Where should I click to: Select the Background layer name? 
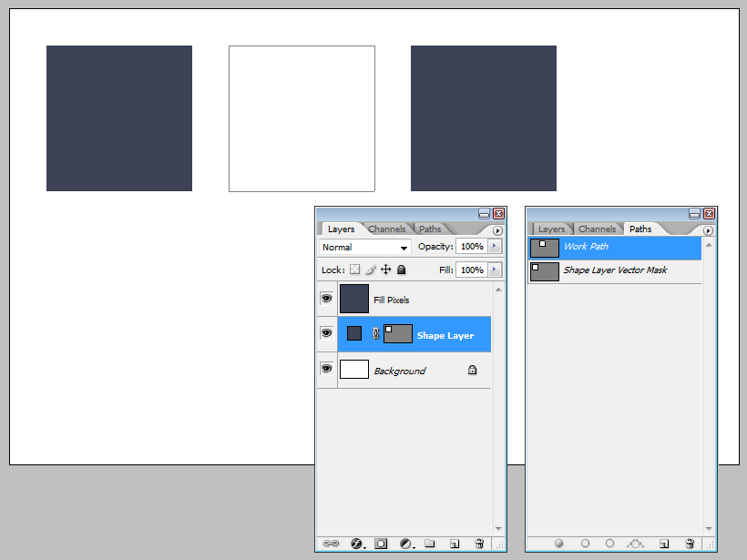pos(400,371)
